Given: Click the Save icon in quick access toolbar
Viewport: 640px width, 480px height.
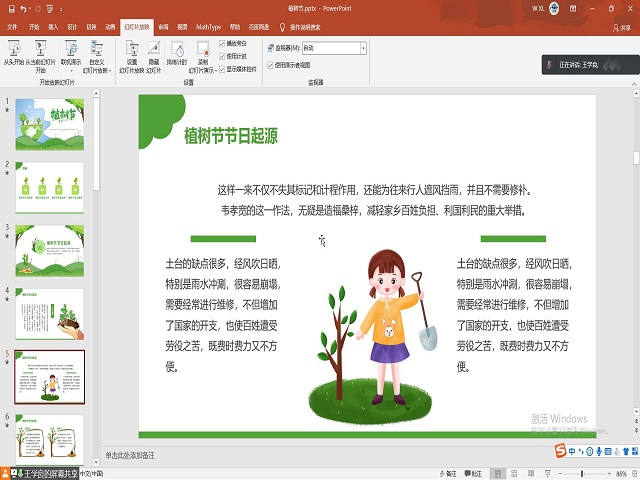Looking at the screenshot, I should (9, 8).
